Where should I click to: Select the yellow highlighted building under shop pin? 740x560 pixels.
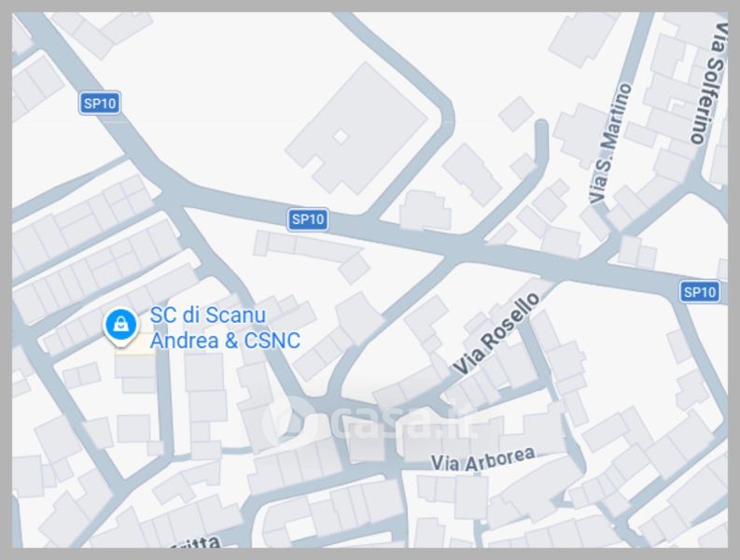pos(135,343)
